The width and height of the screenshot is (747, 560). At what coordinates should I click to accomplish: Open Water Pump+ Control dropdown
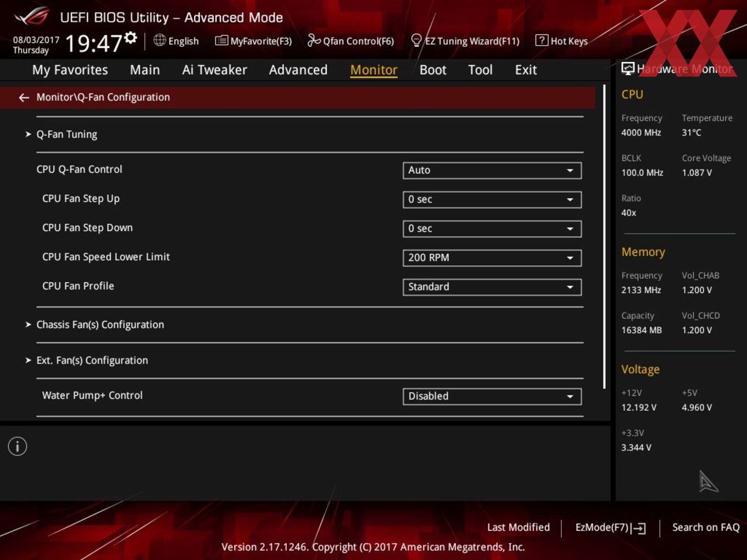[492, 396]
